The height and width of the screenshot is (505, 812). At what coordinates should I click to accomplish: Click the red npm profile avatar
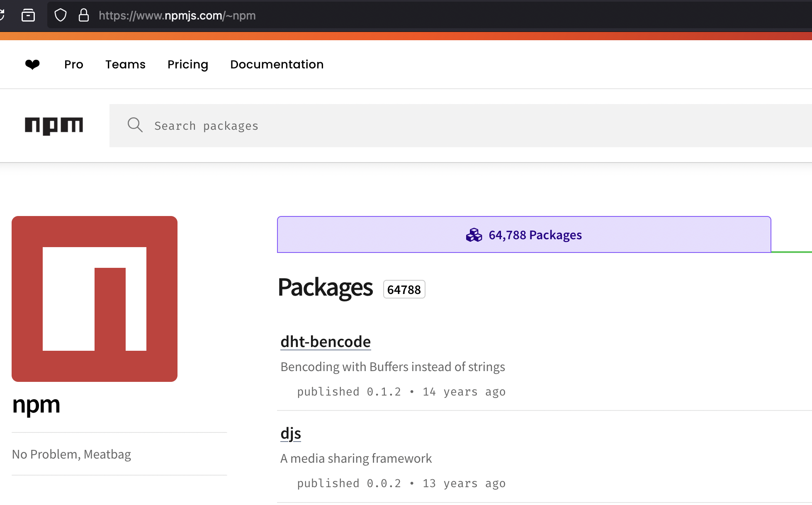pos(95,299)
